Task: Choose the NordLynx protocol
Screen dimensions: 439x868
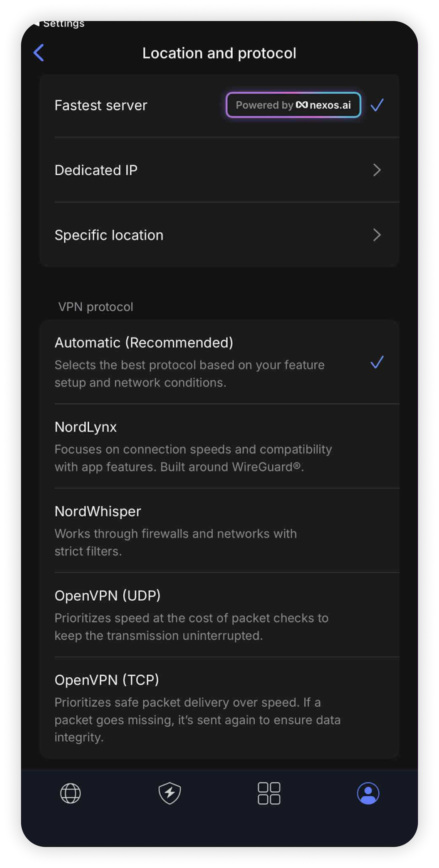Action: (x=86, y=427)
